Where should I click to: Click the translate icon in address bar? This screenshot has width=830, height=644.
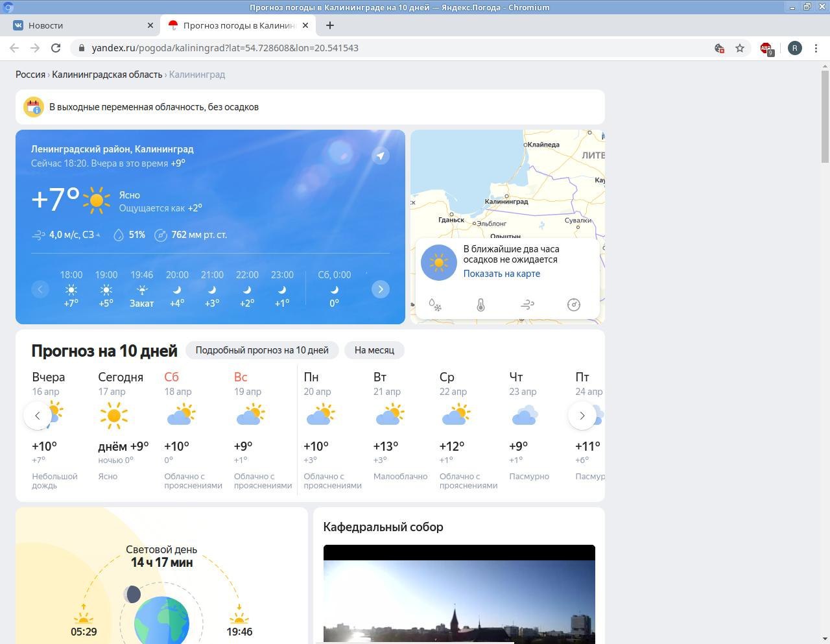[x=719, y=48]
